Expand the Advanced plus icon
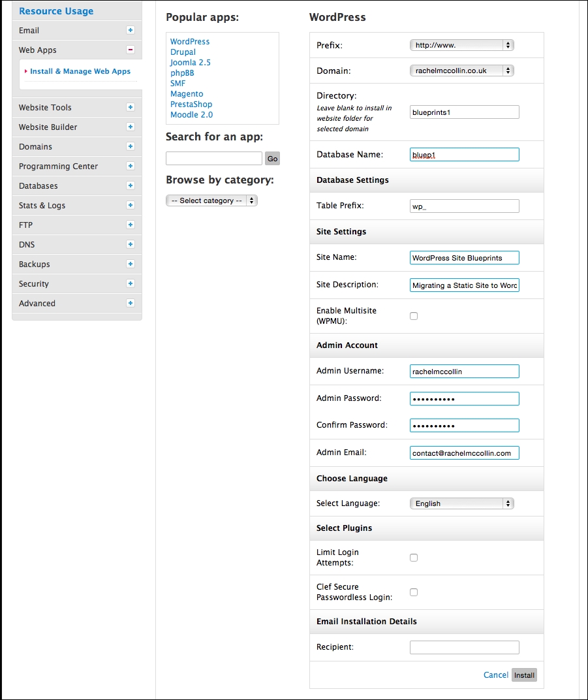This screenshot has width=588, height=700. point(131,303)
